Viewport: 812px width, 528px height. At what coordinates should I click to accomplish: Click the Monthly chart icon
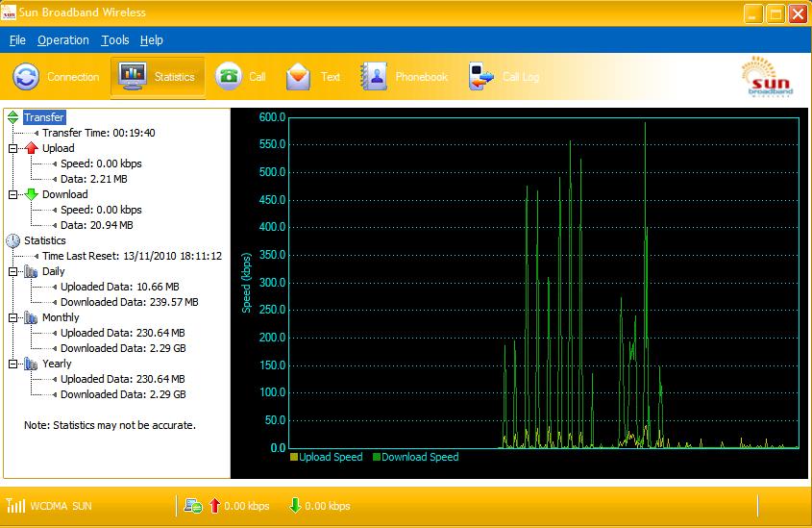pos(31,317)
